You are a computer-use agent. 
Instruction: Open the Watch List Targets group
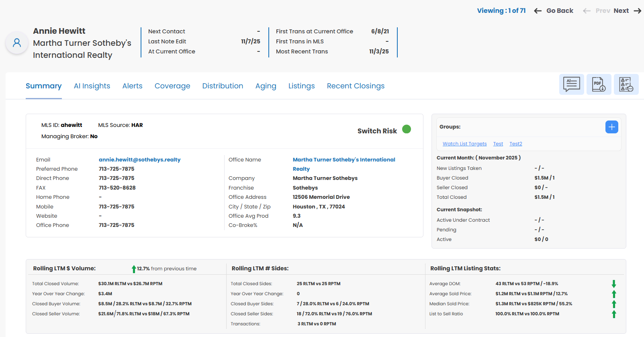tap(464, 144)
